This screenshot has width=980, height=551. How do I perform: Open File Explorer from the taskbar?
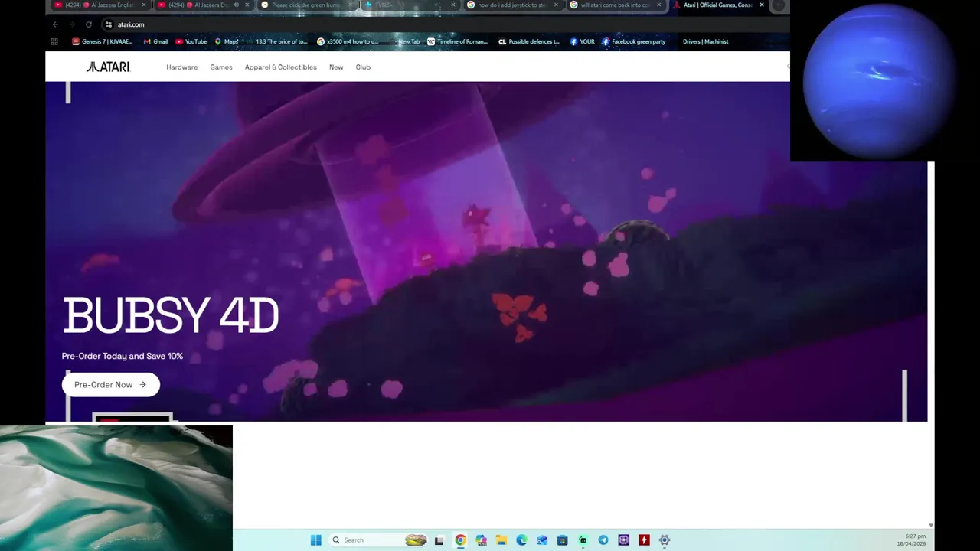pos(501,540)
